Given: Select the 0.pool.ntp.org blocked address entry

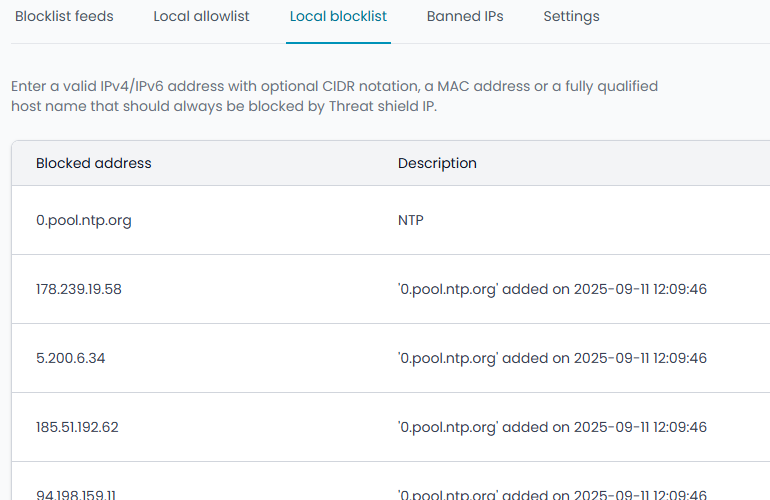Looking at the screenshot, I should pyautogui.click(x=84, y=220).
